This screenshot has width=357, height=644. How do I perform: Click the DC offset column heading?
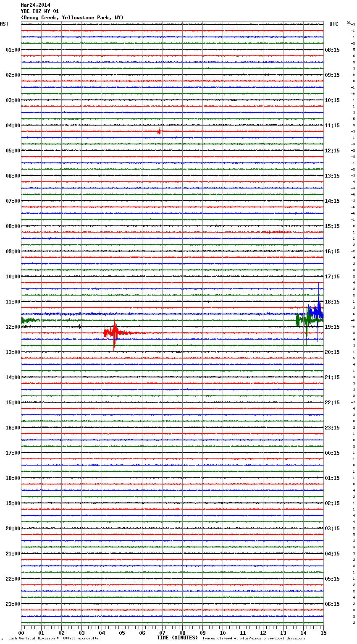[x=349, y=23]
